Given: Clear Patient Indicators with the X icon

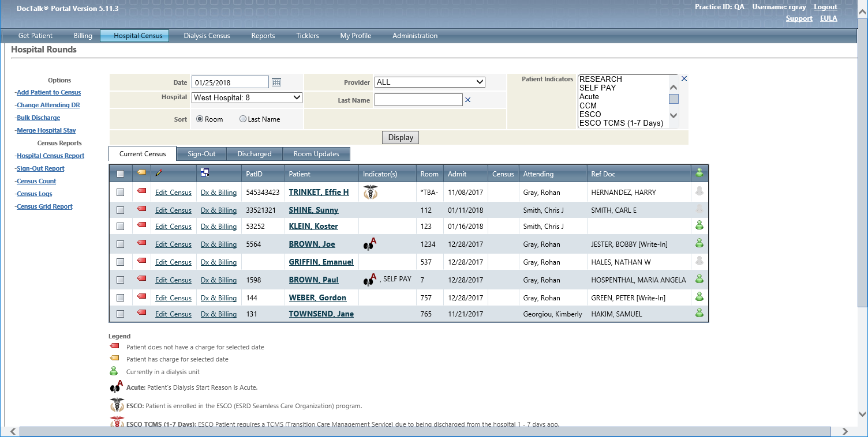Looking at the screenshot, I should [x=684, y=78].
